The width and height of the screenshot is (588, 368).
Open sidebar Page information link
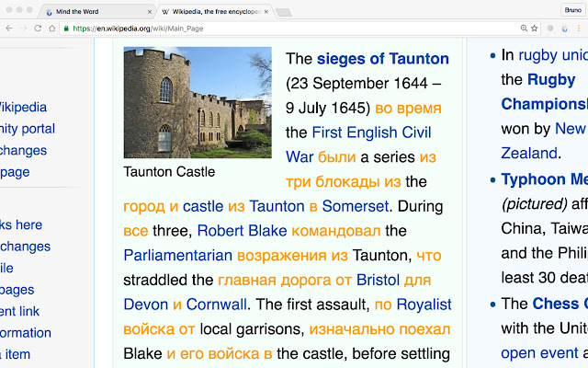click(x=26, y=333)
